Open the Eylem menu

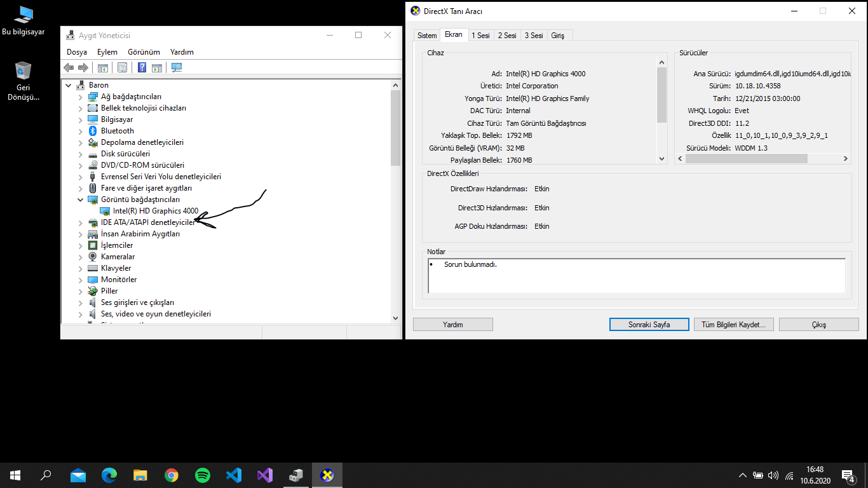[x=107, y=52]
